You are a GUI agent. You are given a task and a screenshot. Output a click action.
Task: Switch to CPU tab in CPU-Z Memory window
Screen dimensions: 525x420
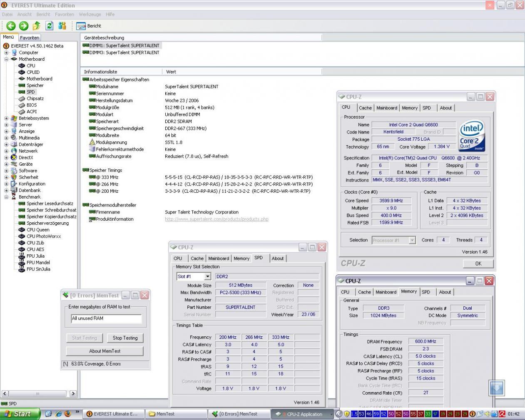pos(345,292)
